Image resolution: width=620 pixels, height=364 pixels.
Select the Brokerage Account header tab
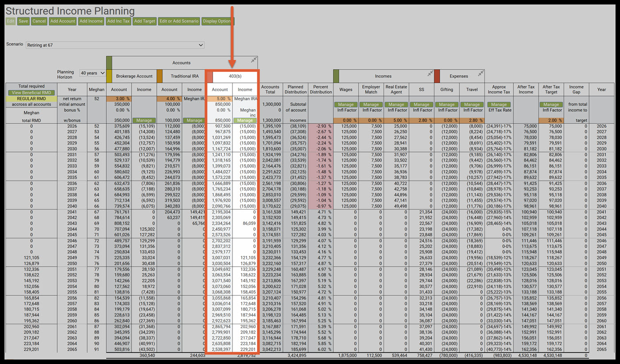(x=134, y=76)
